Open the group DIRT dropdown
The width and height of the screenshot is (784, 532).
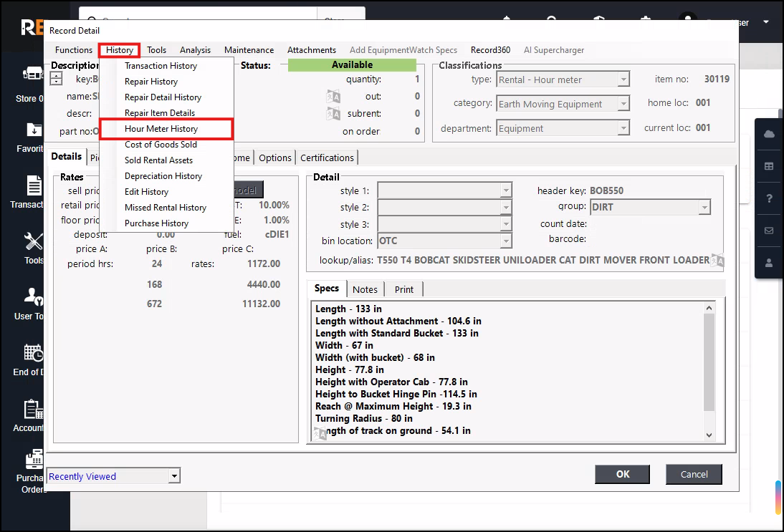[x=704, y=208]
